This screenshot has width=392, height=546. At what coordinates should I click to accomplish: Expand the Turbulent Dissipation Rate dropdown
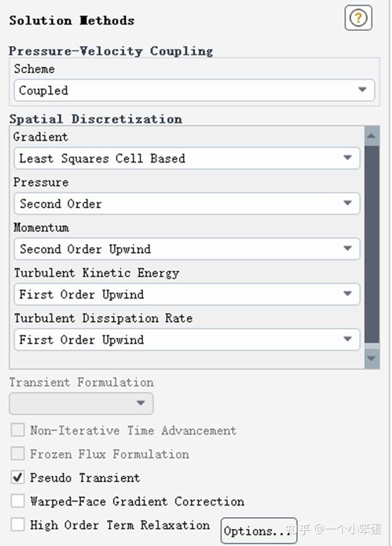coord(348,340)
